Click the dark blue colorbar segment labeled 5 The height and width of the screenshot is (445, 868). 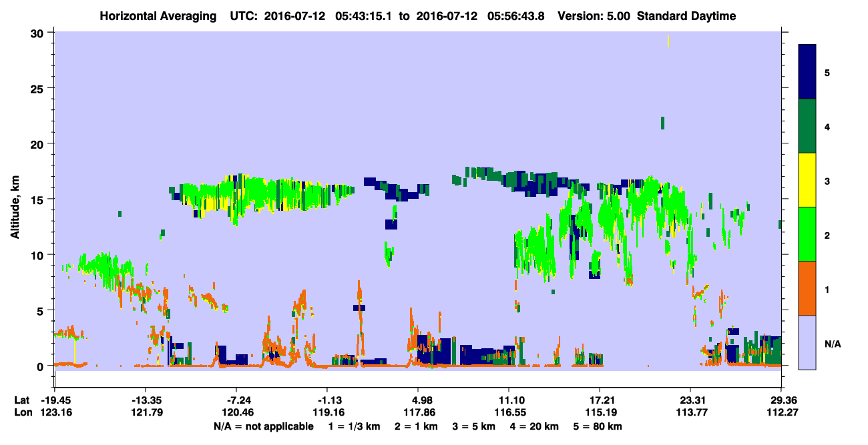point(807,72)
